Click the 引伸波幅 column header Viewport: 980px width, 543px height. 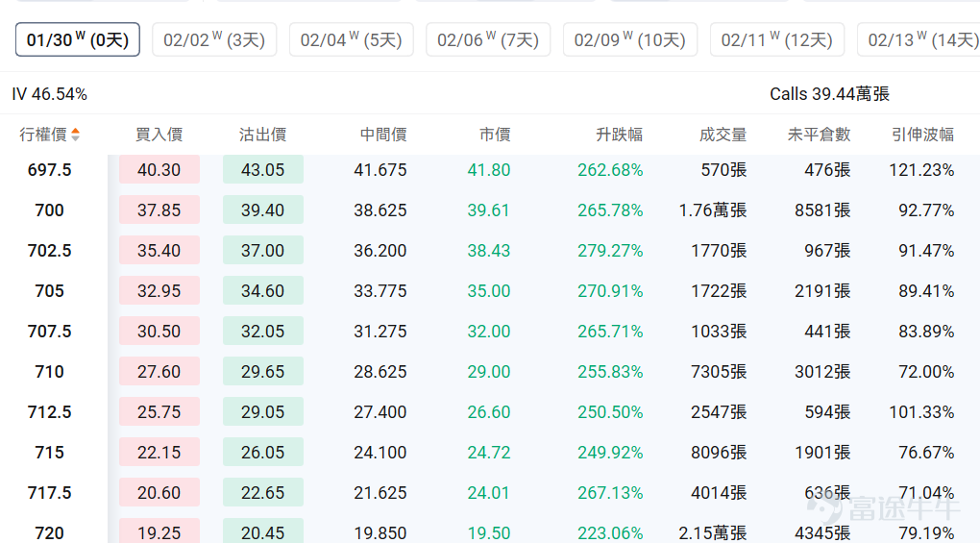(922, 135)
